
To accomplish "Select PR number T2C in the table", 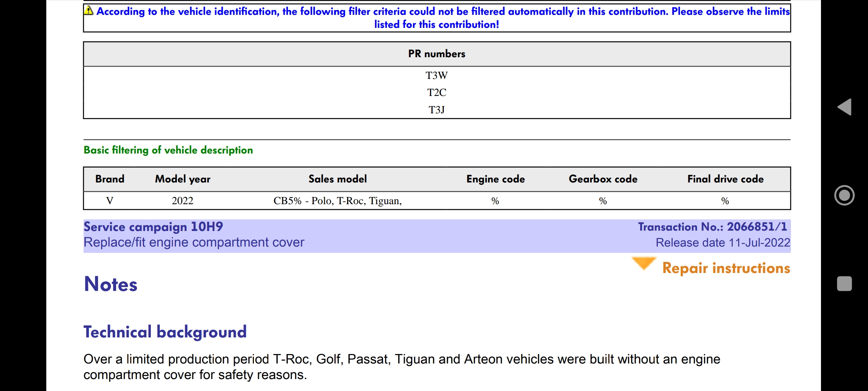I will [x=436, y=93].
